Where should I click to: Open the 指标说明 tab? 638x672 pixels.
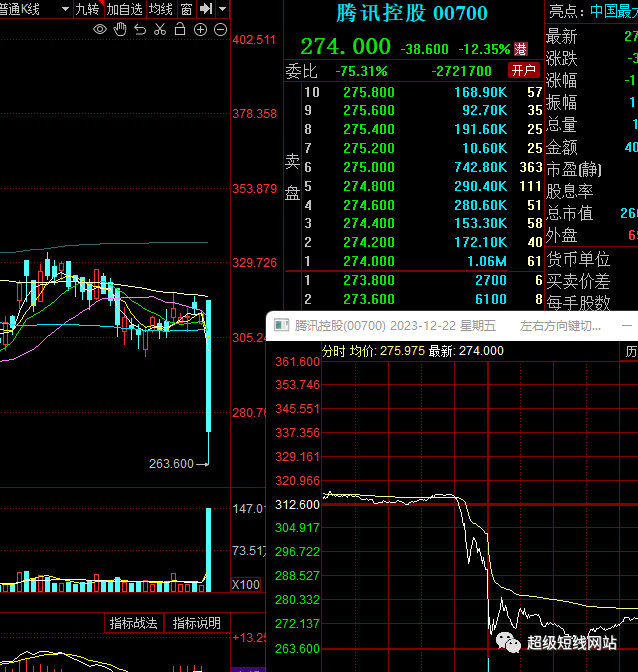[196, 623]
